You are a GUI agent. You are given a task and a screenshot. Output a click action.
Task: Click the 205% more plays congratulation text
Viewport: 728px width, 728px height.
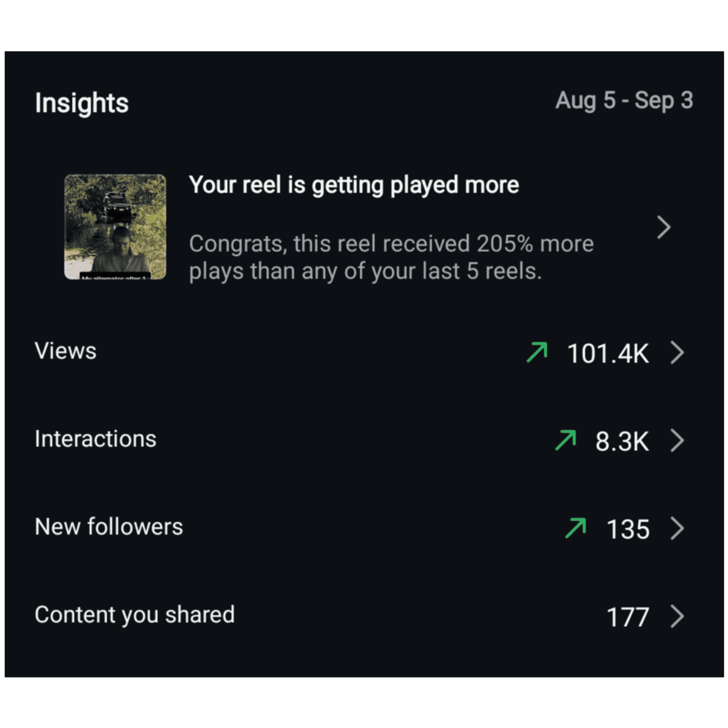point(391,258)
